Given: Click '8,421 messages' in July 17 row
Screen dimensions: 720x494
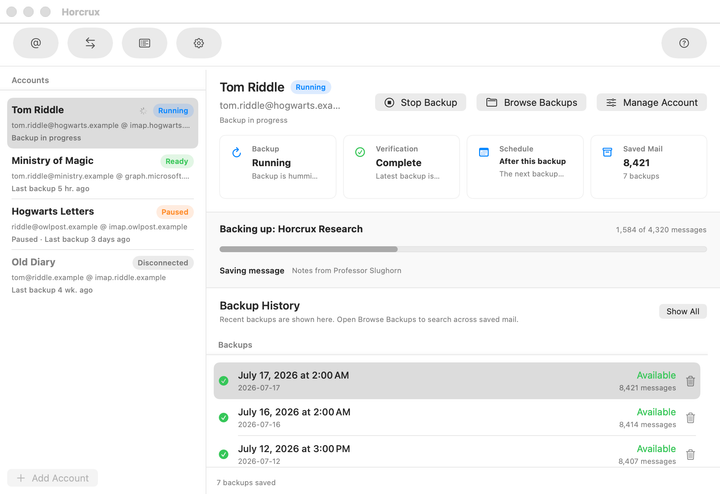Looking at the screenshot, I should [647, 388].
